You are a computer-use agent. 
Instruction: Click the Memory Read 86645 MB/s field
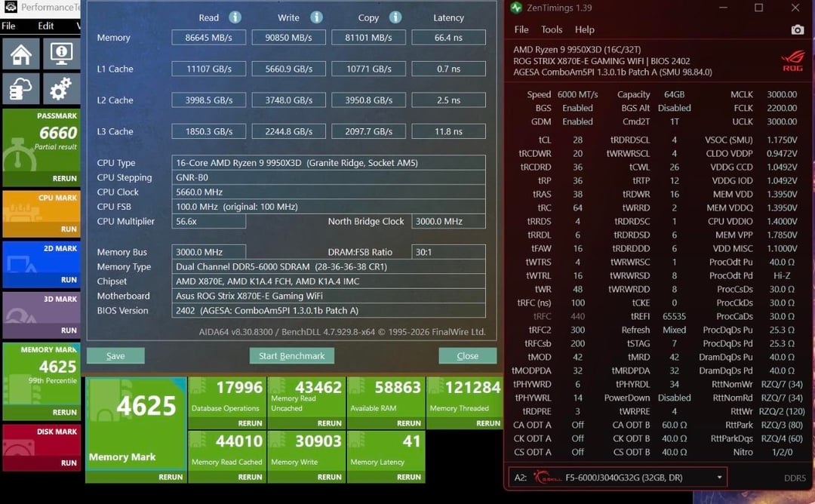tap(208, 38)
